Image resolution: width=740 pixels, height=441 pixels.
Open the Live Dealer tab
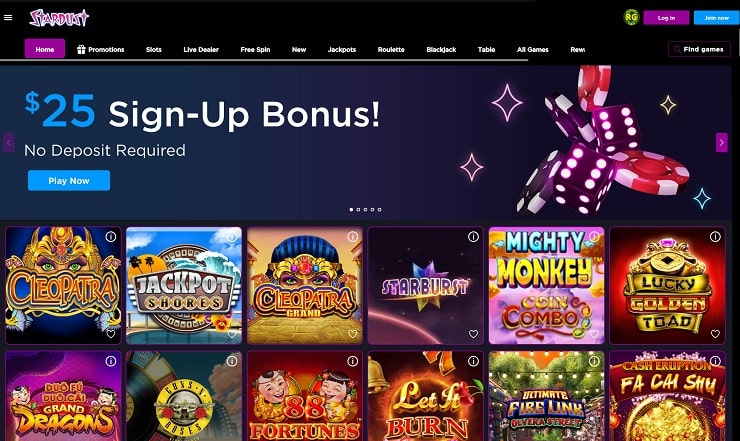pos(201,50)
